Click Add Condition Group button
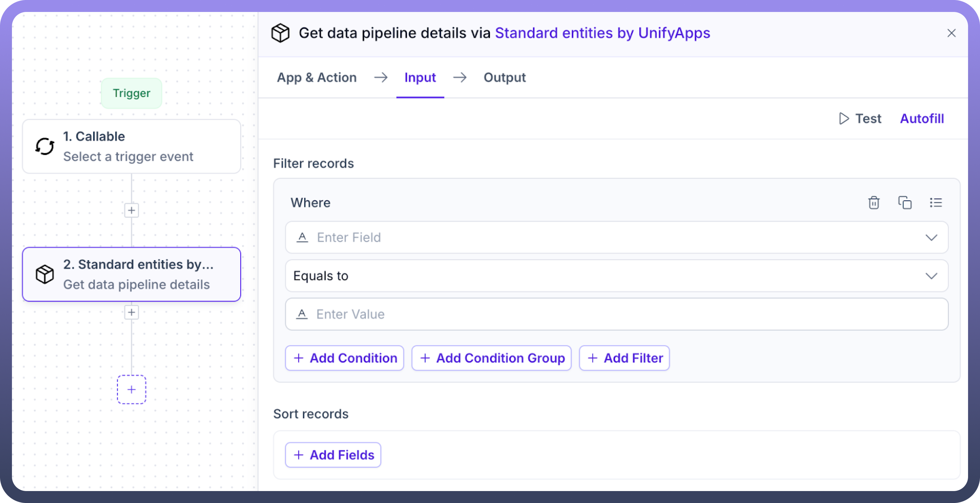 click(x=491, y=358)
